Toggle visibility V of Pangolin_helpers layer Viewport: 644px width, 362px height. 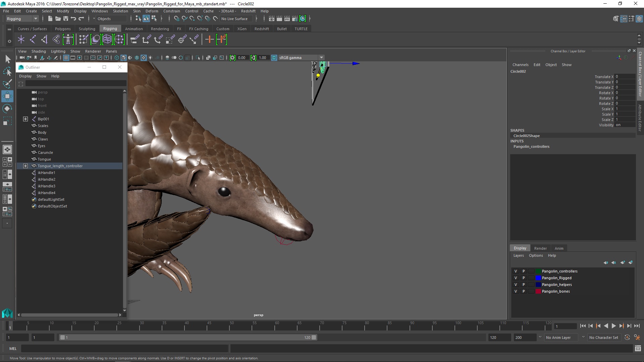coord(516,285)
